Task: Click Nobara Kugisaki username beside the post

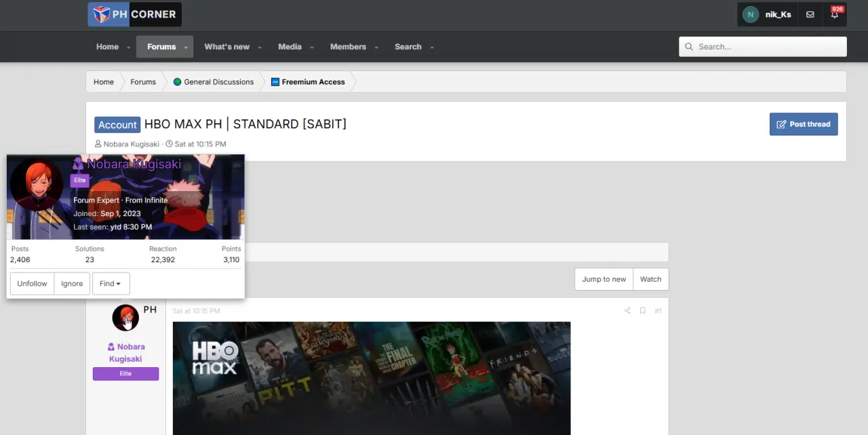Action: point(125,353)
